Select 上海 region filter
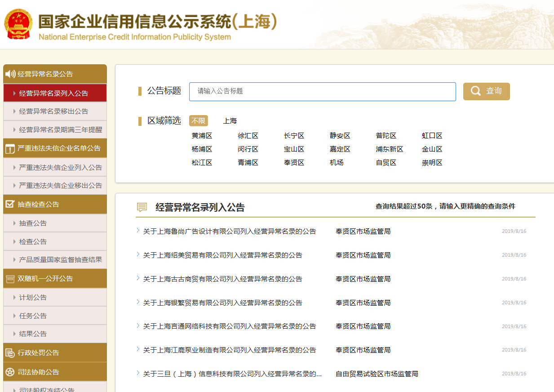The height and width of the screenshot is (392, 554). 230,121
